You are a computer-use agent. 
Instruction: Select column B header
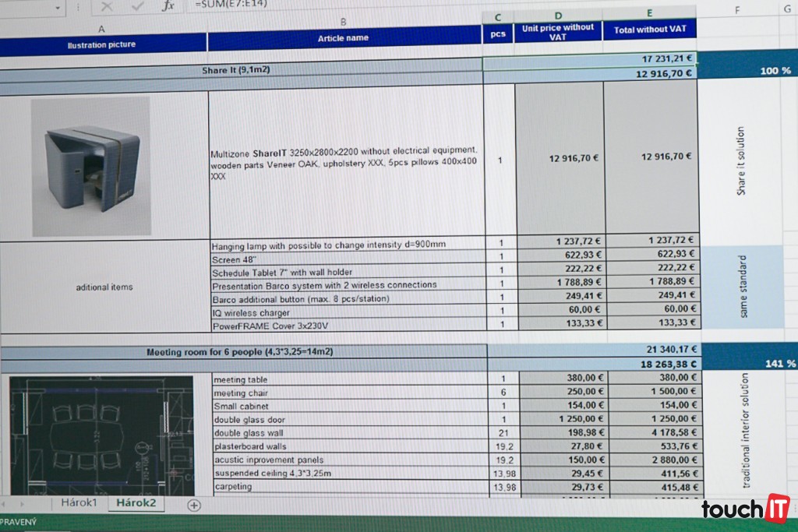344,22
